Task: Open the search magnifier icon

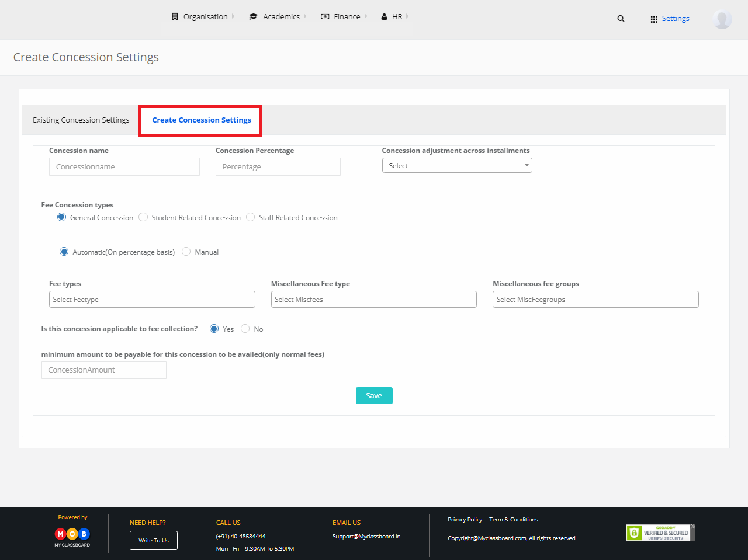Action: [x=621, y=18]
